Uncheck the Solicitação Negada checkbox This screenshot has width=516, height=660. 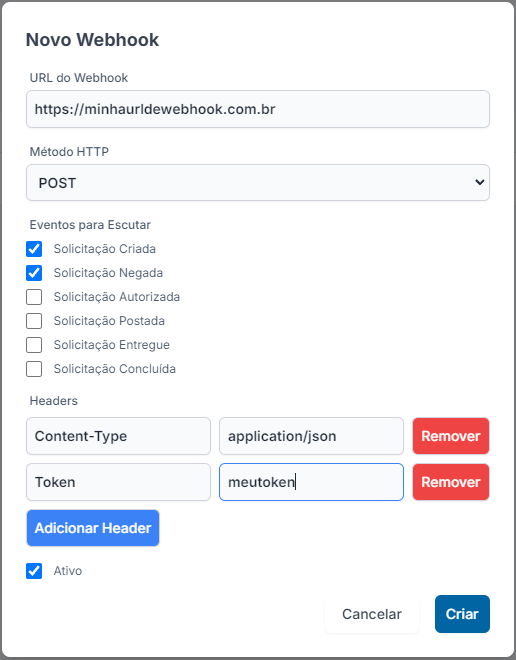[x=34, y=273]
